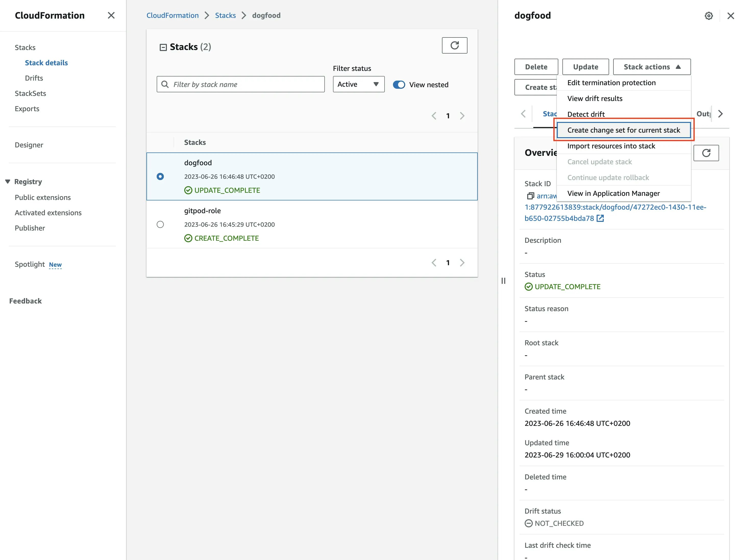Choose Create change set for current stack

click(623, 130)
